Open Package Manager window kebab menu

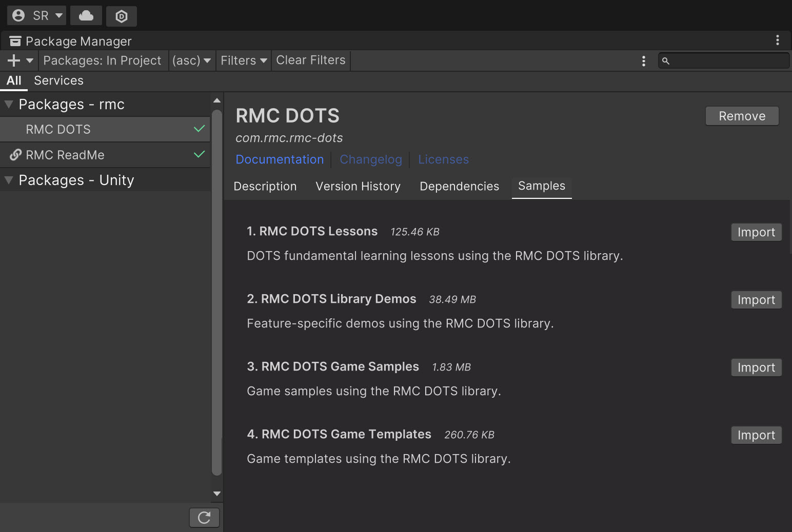[777, 40]
